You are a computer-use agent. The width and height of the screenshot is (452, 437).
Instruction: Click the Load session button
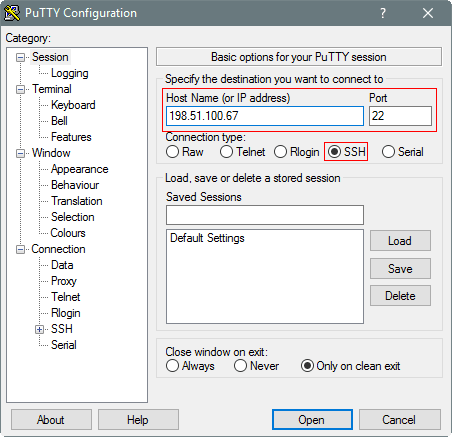(x=400, y=241)
